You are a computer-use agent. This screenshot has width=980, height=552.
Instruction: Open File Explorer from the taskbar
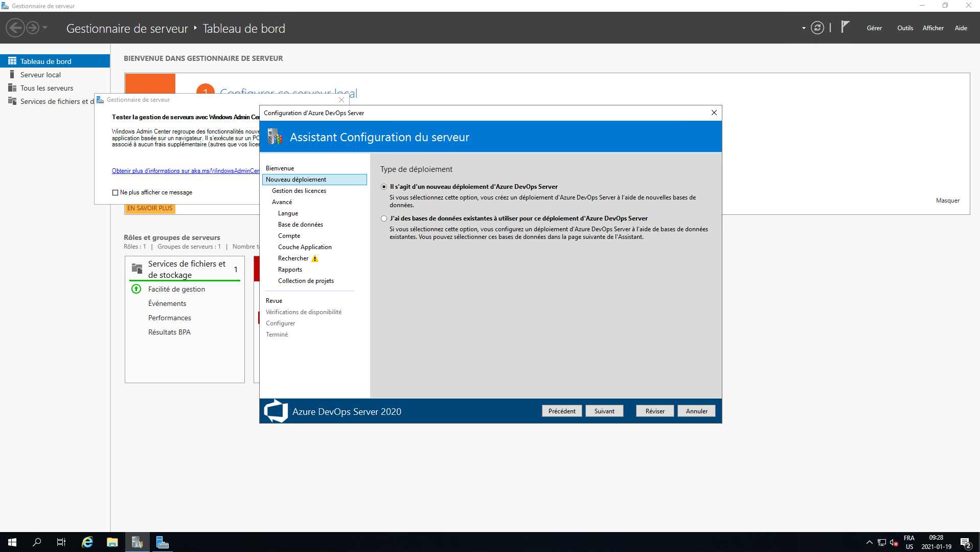(x=112, y=542)
